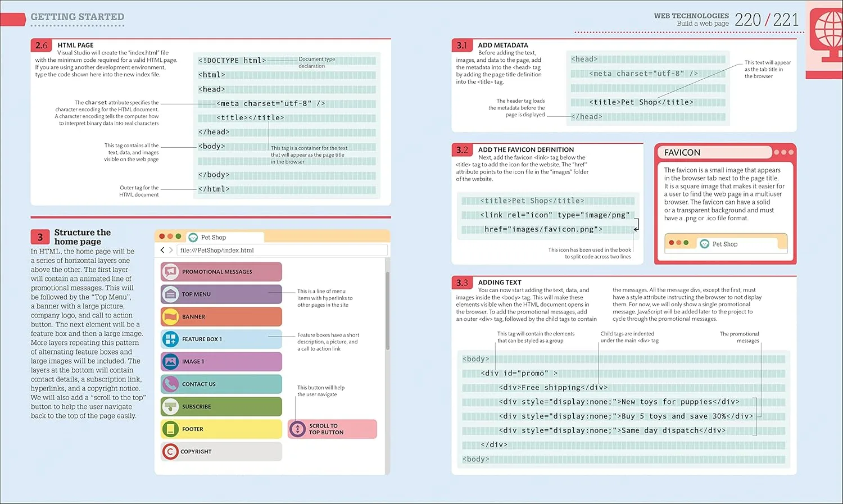Viewport: 843px width, 504px height.
Task: Click the Banner flag icon
Action: [x=170, y=316]
